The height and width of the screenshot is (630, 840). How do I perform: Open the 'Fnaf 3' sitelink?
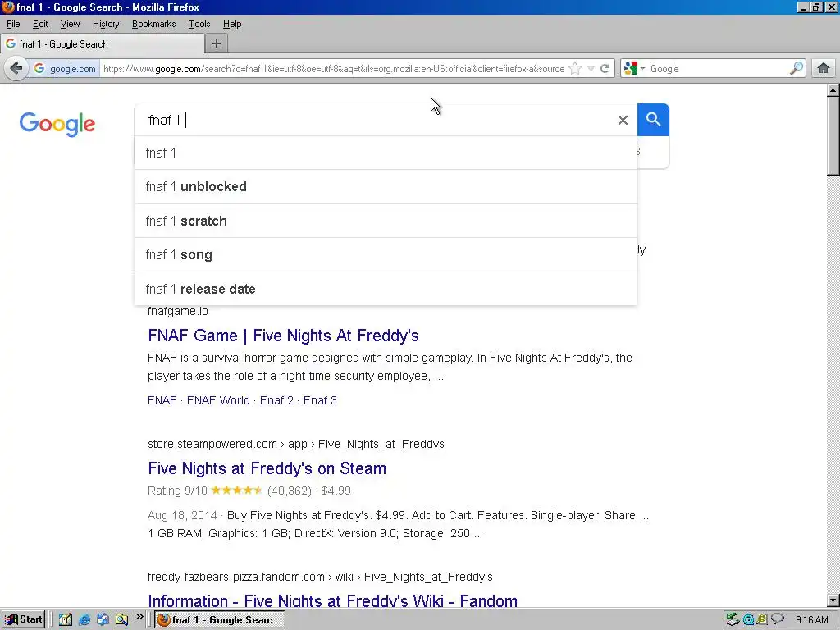pyautogui.click(x=320, y=400)
